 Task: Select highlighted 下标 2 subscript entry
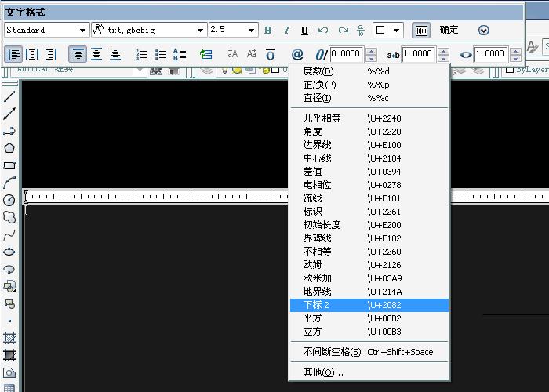[x=369, y=305]
